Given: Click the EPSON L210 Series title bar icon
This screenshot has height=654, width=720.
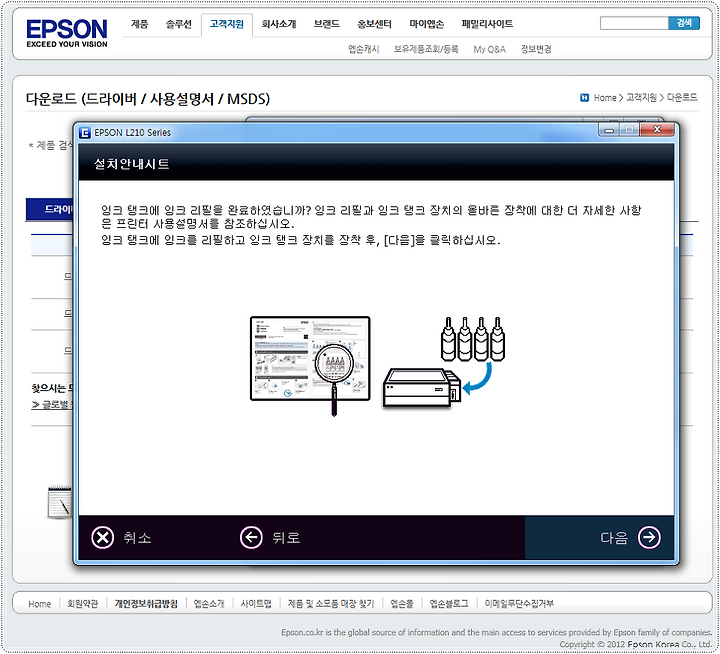Looking at the screenshot, I should point(84,133).
